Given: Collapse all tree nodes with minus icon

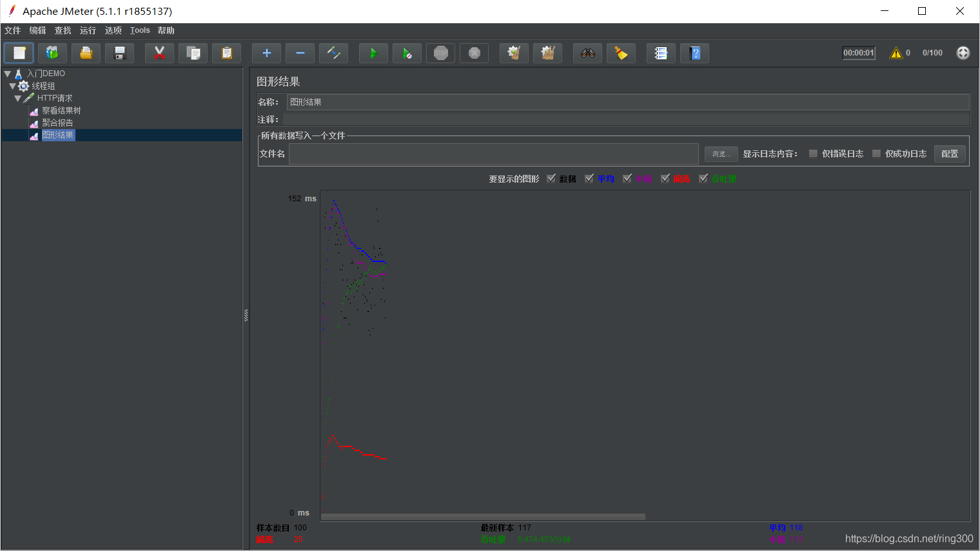Looking at the screenshot, I should [x=300, y=53].
